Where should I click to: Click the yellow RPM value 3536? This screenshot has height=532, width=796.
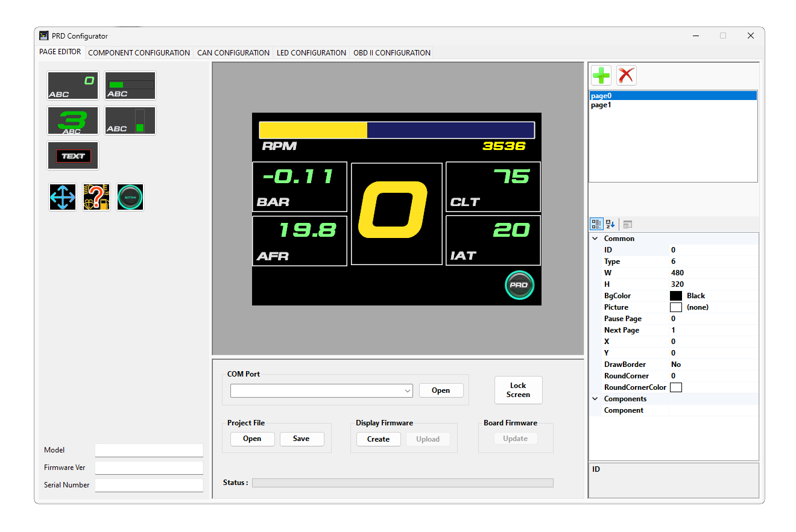coord(504,146)
